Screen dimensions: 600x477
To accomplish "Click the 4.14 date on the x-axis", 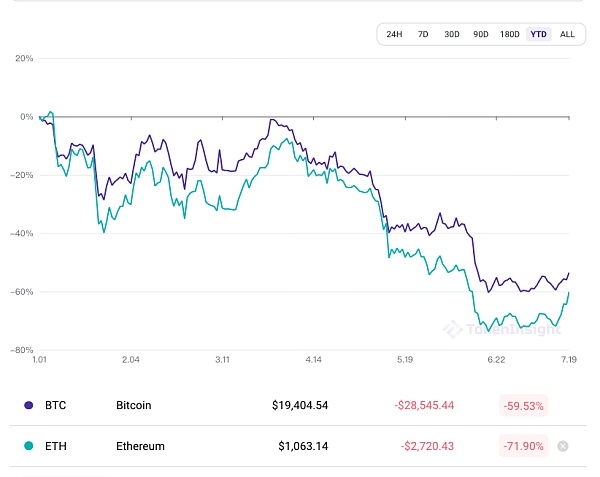I will pyautogui.click(x=313, y=359).
